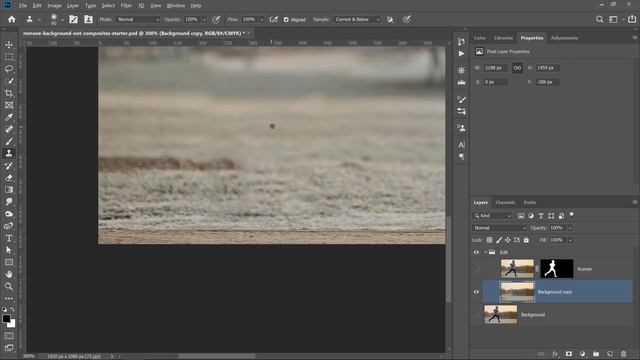Open the layer Fill dropdown arrow

[570, 240]
